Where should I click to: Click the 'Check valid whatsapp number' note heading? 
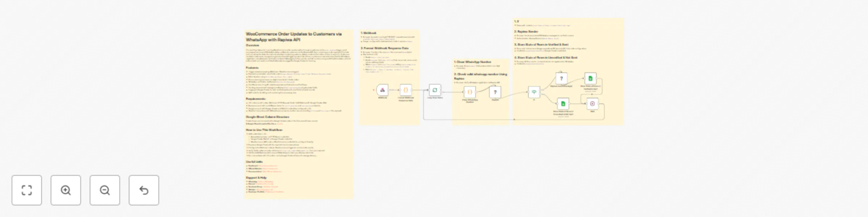[481, 76]
